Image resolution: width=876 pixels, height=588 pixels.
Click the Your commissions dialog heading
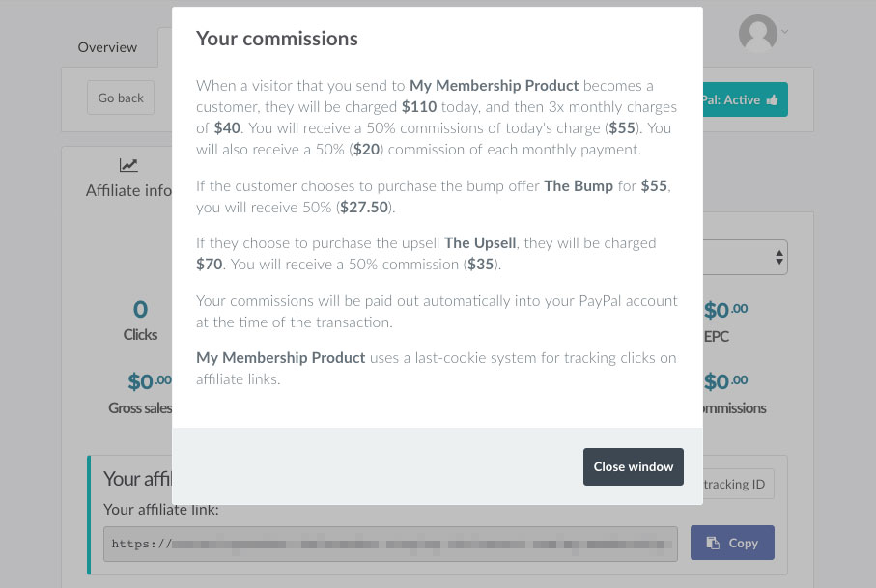click(276, 39)
